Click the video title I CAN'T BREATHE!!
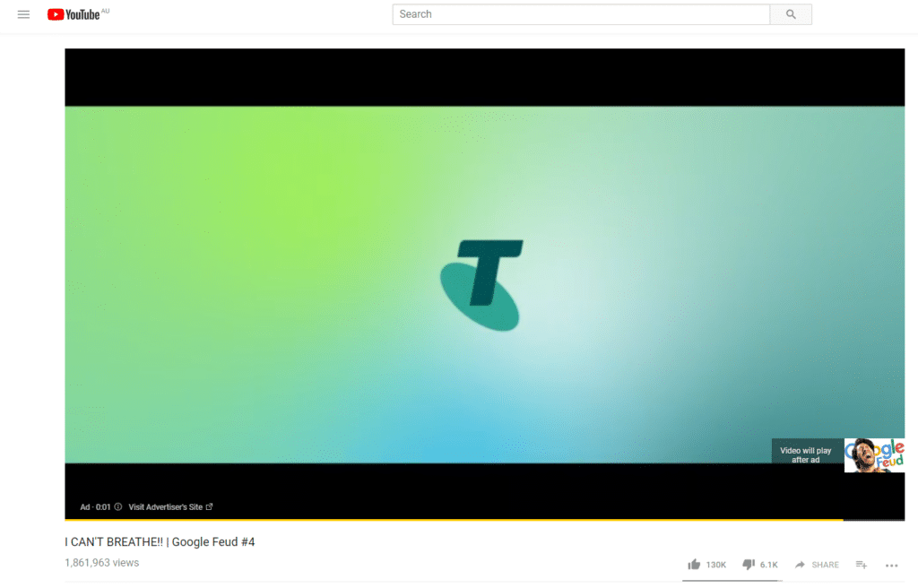 (160, 541)
